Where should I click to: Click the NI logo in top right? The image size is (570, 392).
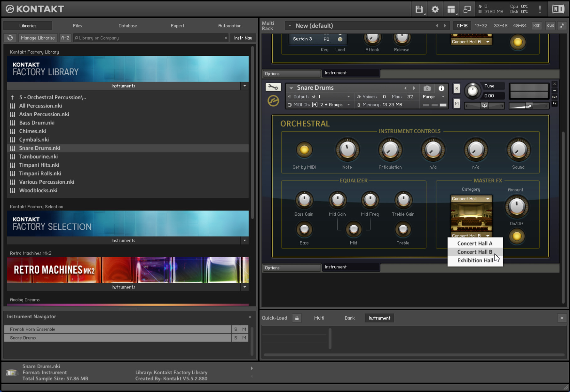pos(558,9)
